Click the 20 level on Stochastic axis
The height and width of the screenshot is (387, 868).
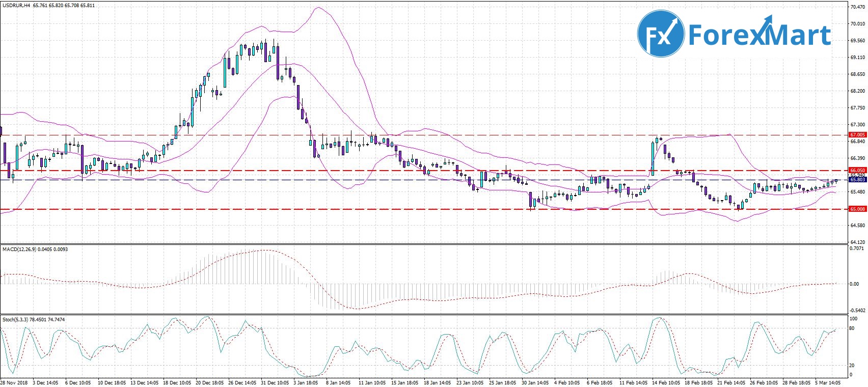click(x=851, y=366)
